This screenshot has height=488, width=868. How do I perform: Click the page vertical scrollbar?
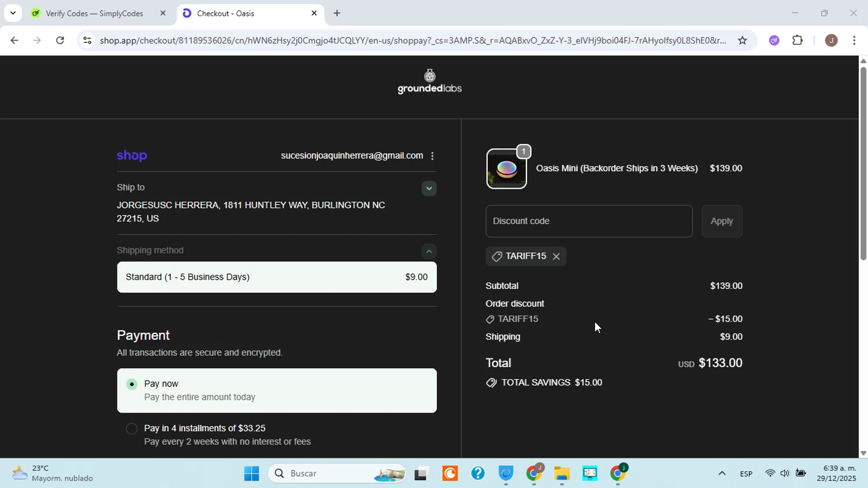863,164
